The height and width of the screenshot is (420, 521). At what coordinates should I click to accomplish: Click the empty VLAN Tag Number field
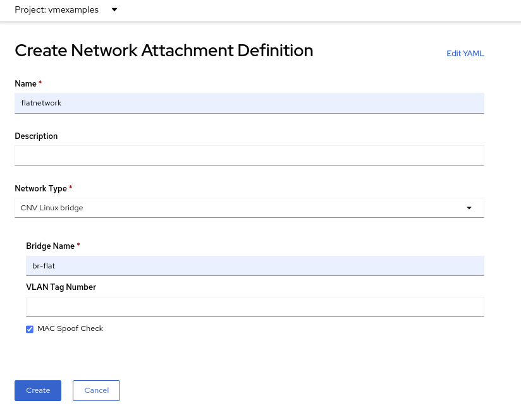click(255, 306)
